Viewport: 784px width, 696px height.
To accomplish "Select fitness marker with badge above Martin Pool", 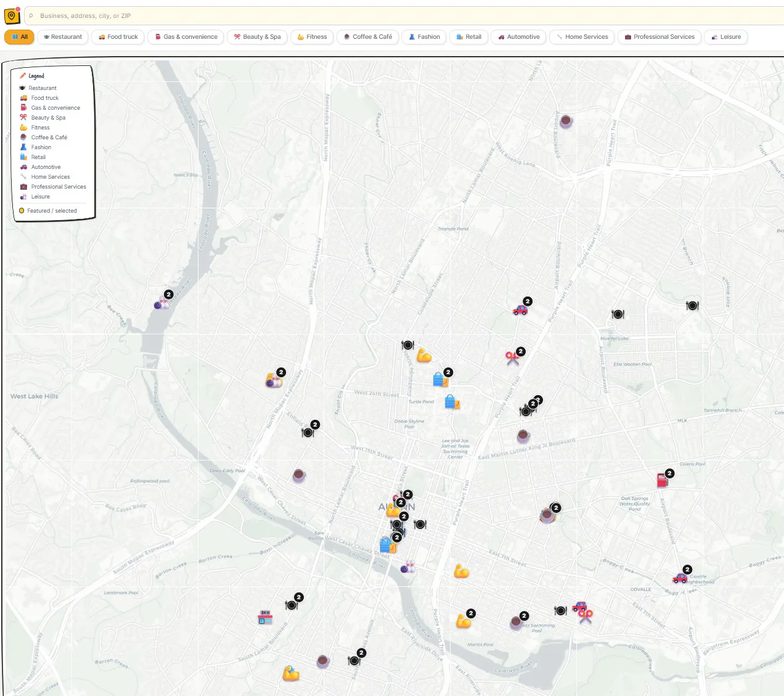I will [x=463, y=621].
